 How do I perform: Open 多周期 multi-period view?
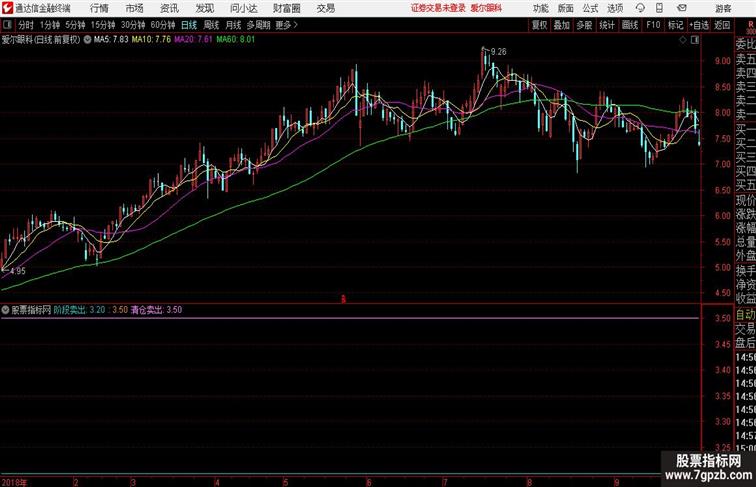[x=259, y=25]
